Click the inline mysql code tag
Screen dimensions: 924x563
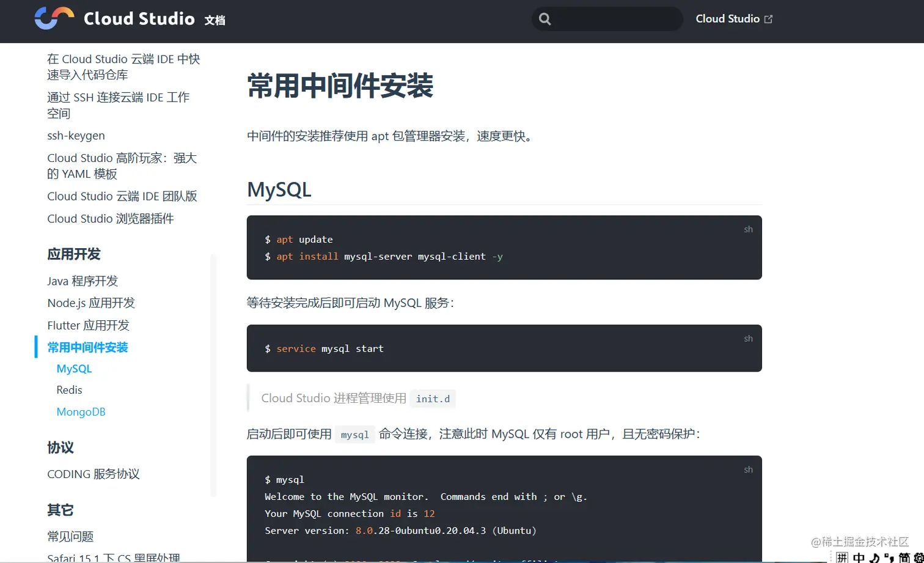(354, 435)
